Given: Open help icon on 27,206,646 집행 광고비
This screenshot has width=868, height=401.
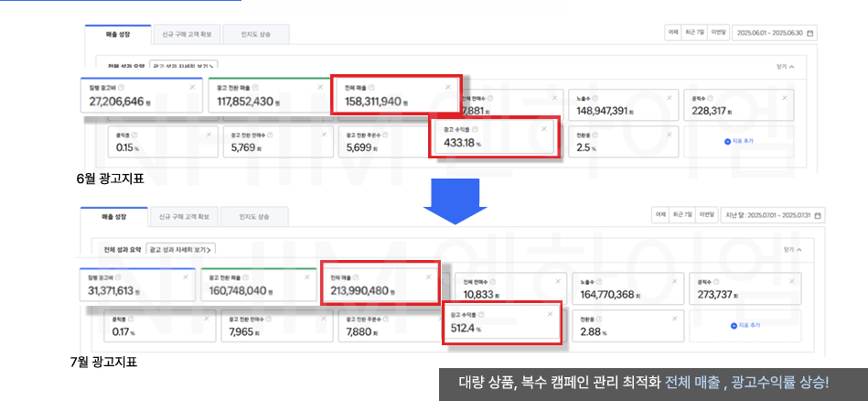Looking at the screenshot, I should pyautogui.click(x=122, y=87).
